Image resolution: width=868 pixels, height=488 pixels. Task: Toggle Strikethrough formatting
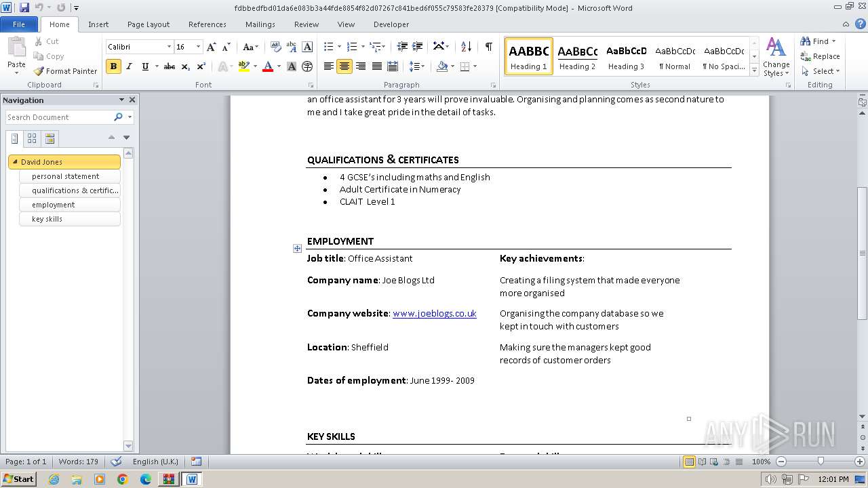click(x=170, y=66)
